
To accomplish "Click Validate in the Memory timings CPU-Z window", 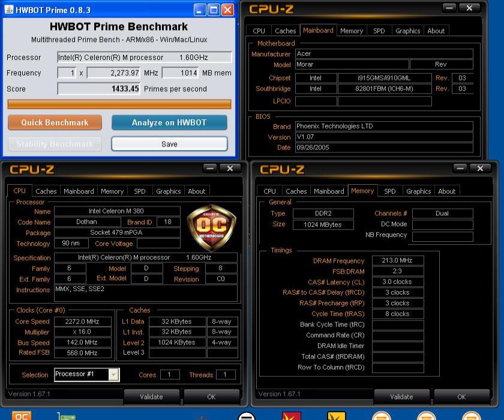I will 401,397.
